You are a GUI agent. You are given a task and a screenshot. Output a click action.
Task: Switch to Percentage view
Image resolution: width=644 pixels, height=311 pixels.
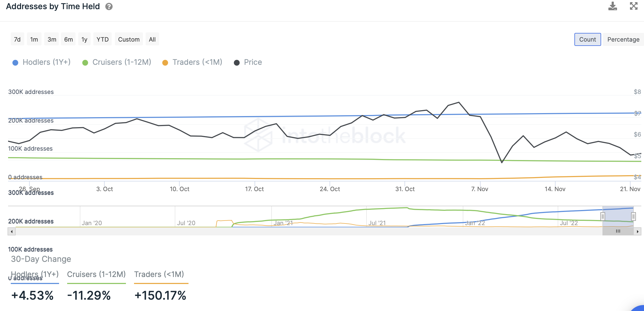pos(623,39)
